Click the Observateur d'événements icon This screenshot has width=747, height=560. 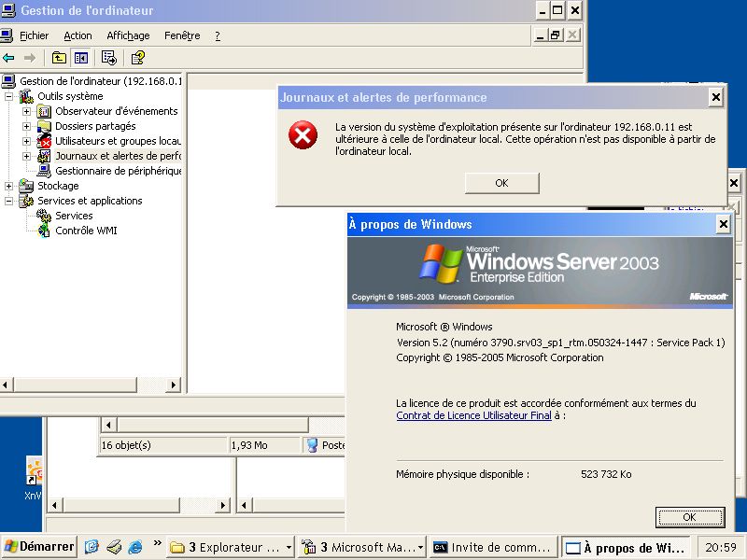(x=44, y=111)
